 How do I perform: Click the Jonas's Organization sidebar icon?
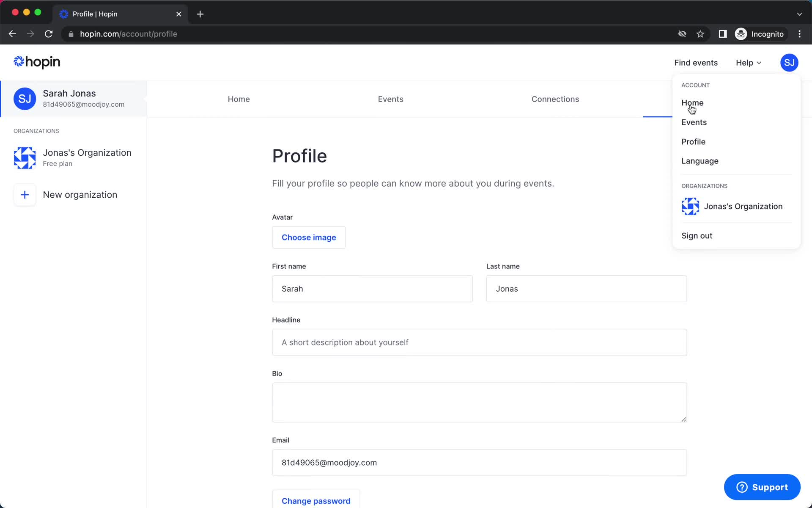(25, 157)
